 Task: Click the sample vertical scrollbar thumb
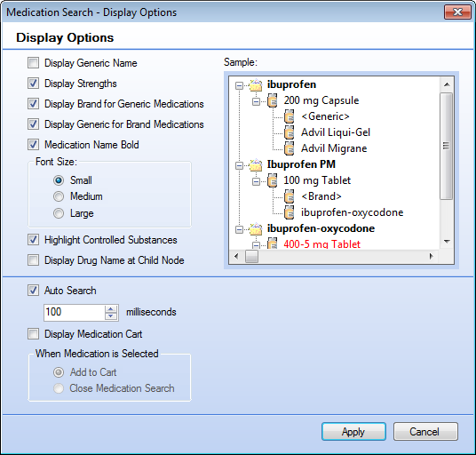click(447, 146)
